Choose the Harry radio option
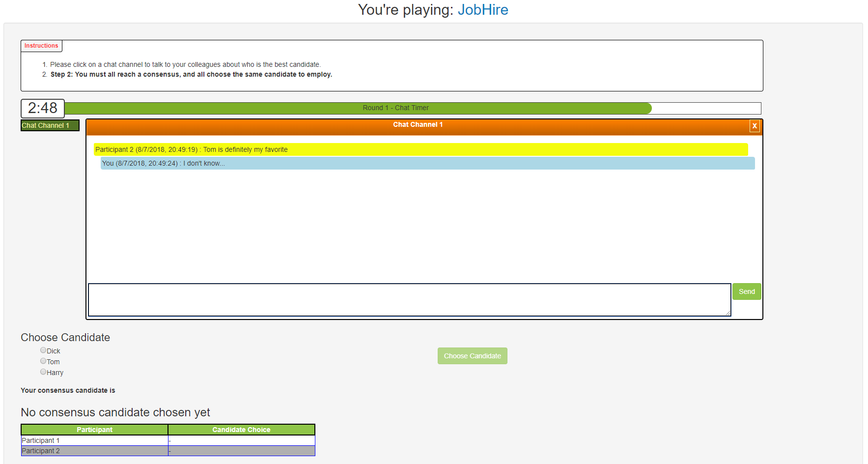This screenshot has height=464, width=868. (43, 372)
